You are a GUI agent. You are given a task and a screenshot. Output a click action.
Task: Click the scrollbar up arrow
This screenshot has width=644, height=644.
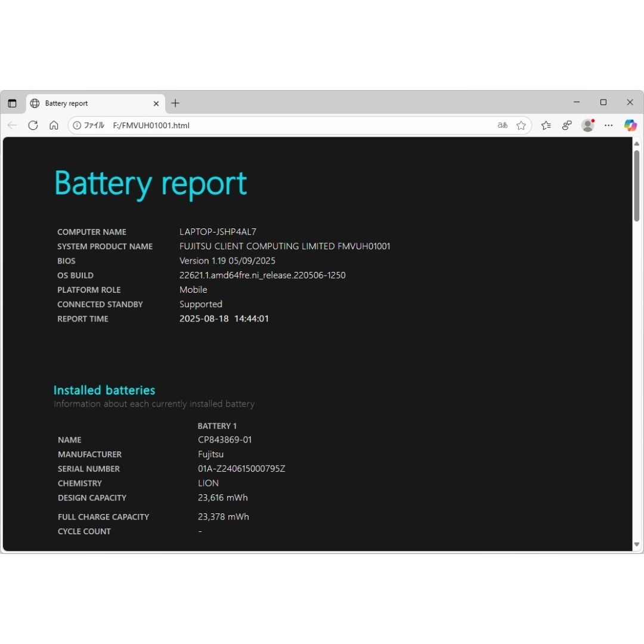[x=637, y=143]
